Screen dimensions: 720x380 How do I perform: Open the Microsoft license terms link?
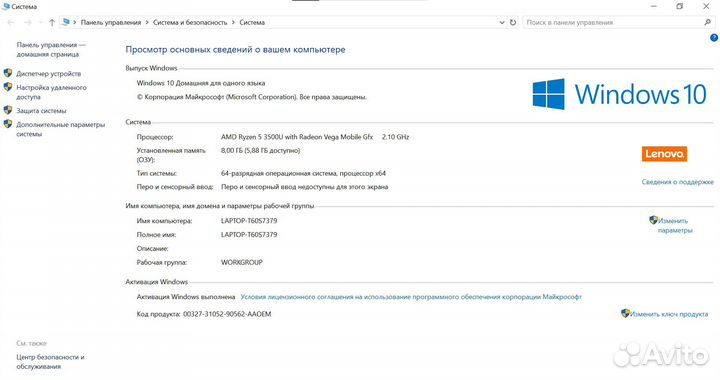(x=411, y=297)
